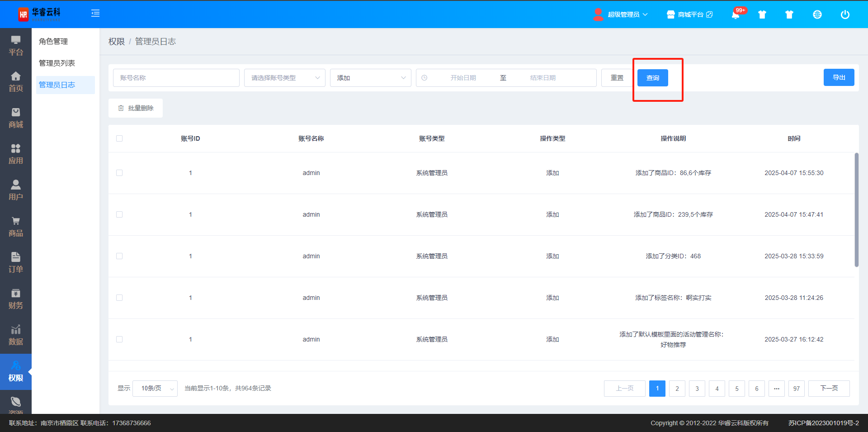Click the 查询 search button

click(652, 78)
